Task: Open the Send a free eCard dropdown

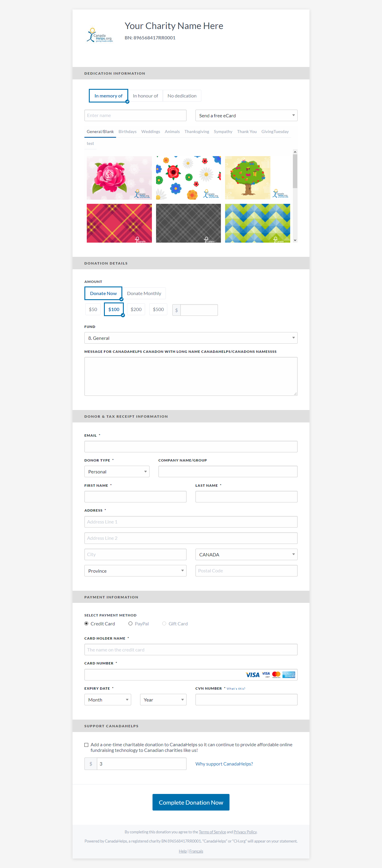Action: pyautogui.click(x=246, y=116)
